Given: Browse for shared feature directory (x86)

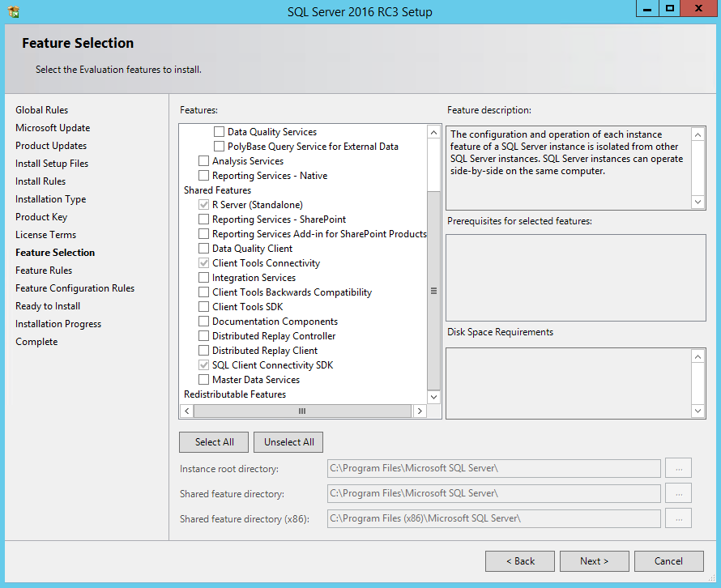Looking at the screenshot, I should [678, 518].
